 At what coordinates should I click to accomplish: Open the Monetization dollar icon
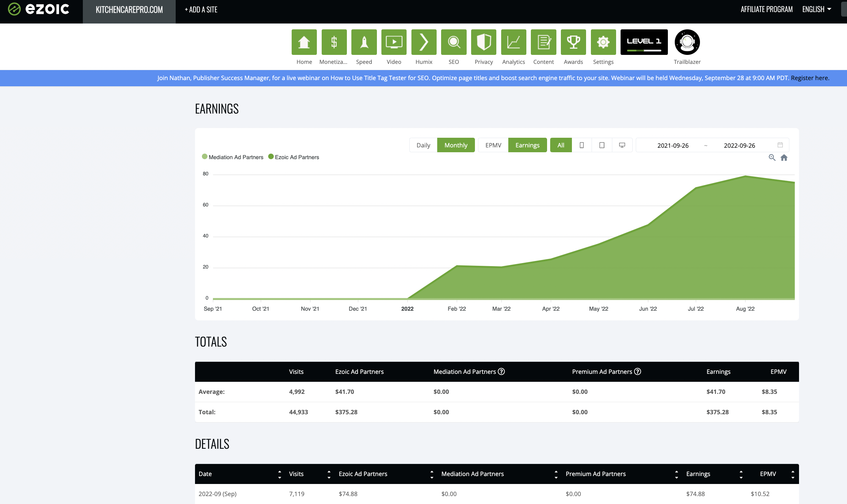click(334, 42)
